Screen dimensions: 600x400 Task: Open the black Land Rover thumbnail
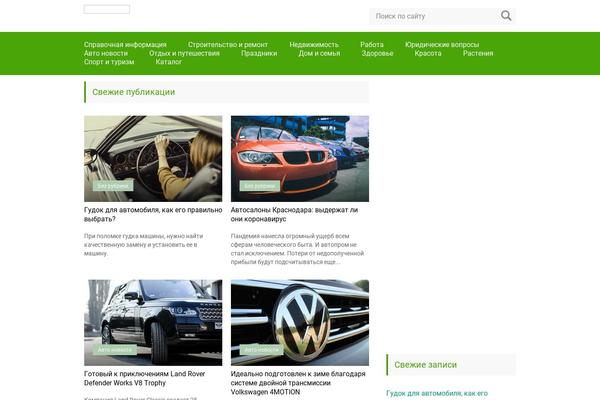(x=153, y=322)
